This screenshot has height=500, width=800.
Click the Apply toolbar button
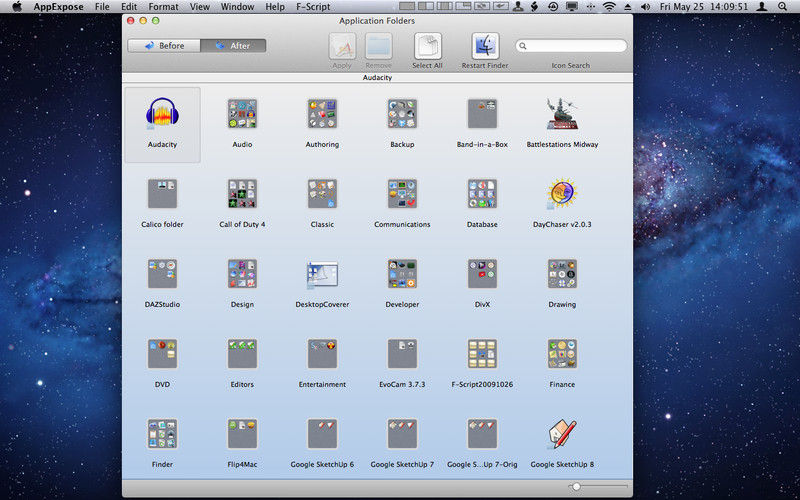[342, 51]
